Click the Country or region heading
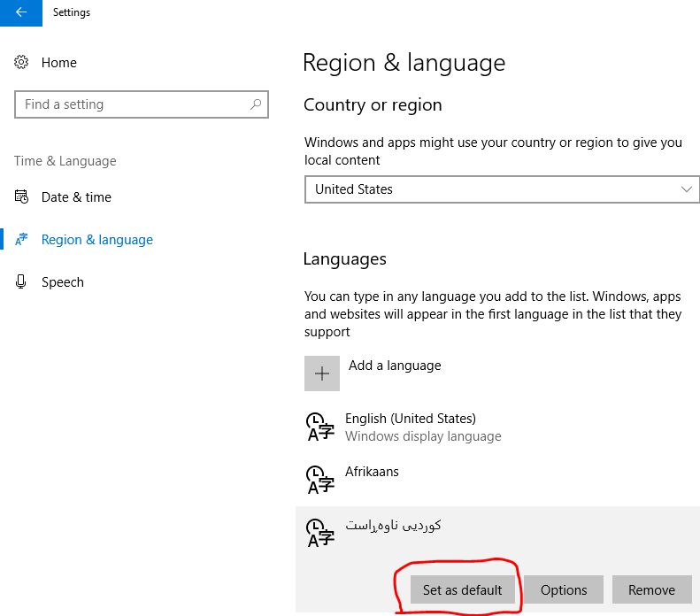This screenshot has height=616, width=700. pyautogui.click(x=373, y=105)
